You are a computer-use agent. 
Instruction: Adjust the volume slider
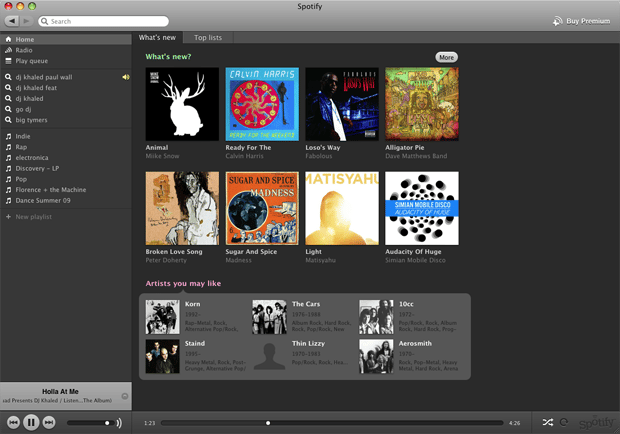coord(91,423)
